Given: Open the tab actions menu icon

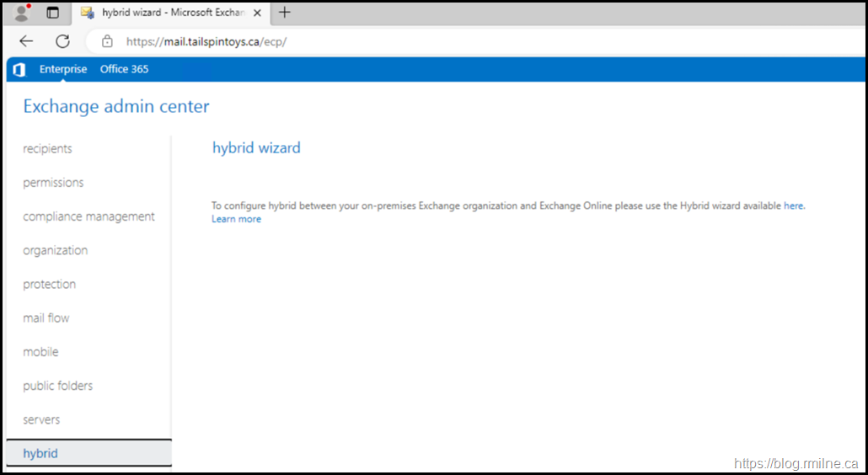Looking at the screenshot, I should pyautogui.click(x=53, y=13).
